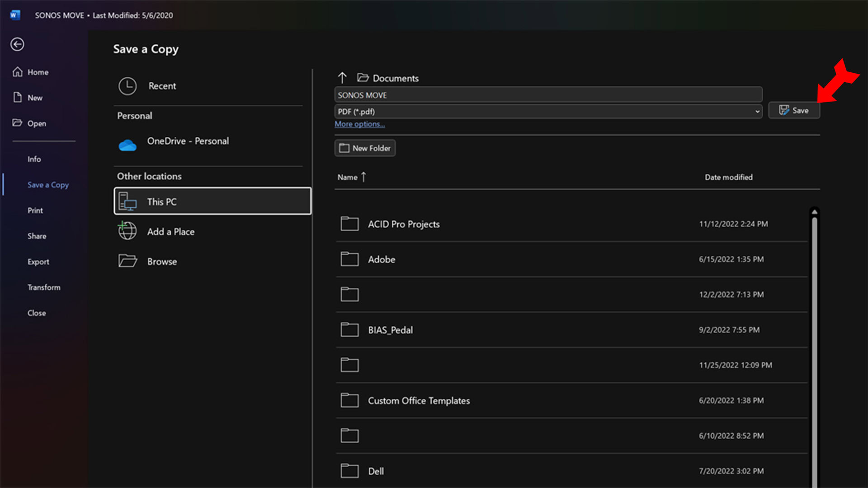
Task: Click the up-folder arrow beside Documents
Action: (342, 78)
